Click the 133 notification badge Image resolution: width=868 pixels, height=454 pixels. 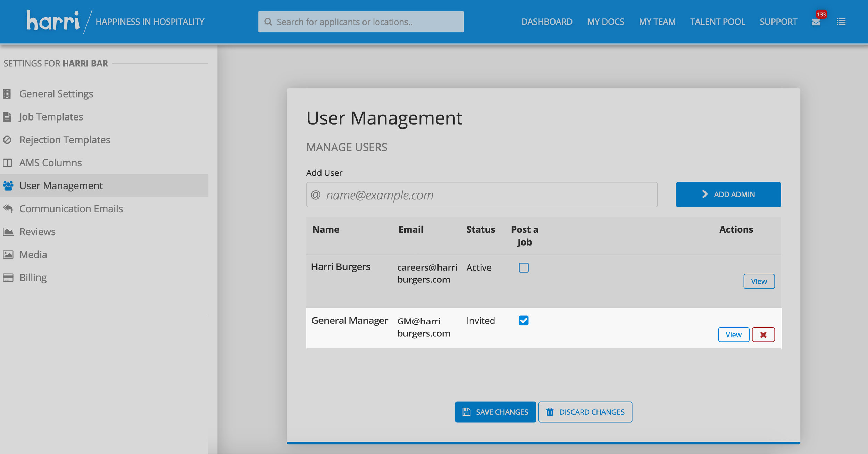click(x=821, y=14)
